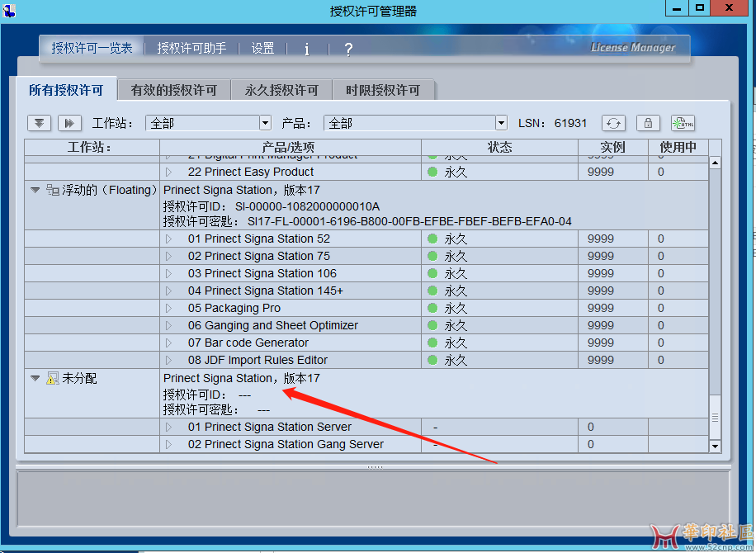Expand row 08 JDF Import Rules Editor
Image resolution: width=756 pixels, height=553 pixels.
tap(168, 360)
